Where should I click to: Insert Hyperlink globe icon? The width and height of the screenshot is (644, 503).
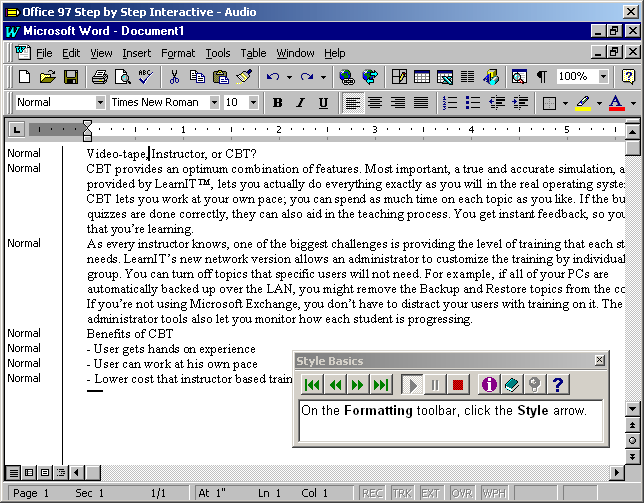tap(347, 77)
